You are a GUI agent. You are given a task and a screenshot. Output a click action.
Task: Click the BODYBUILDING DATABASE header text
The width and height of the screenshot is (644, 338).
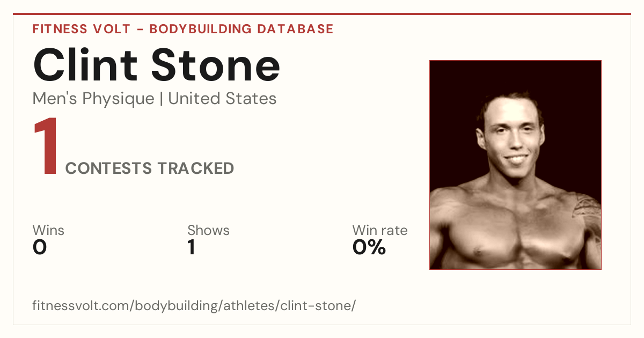pos(241,29)
